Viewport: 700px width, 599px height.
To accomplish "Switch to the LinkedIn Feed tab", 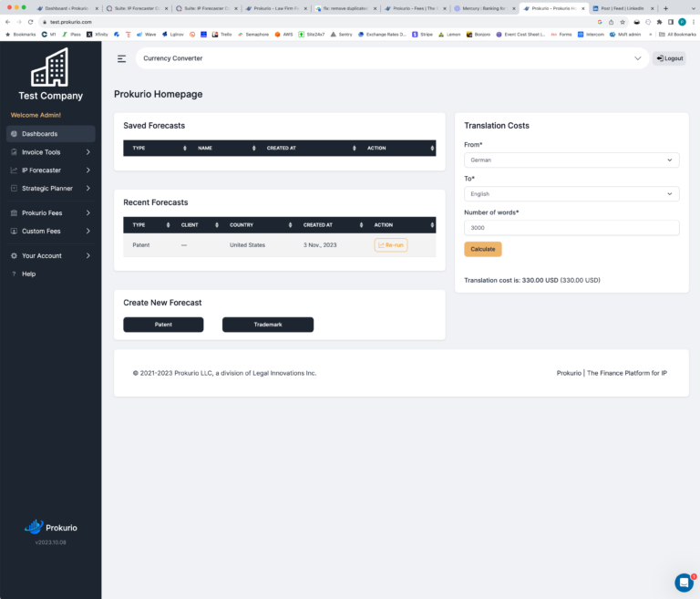I will click(623, 8).
